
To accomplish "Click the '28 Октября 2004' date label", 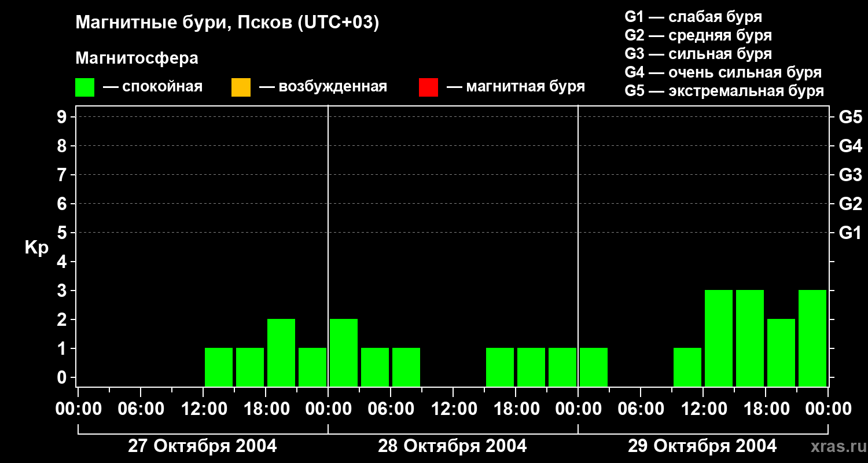I will [453, 446].
